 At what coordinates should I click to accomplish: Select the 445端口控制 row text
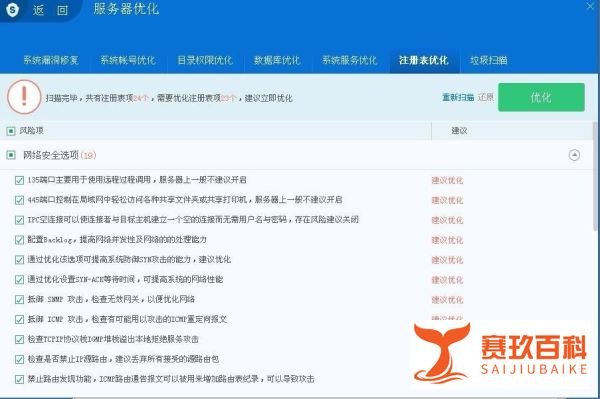pyautogui.click(x=185, y=200)
